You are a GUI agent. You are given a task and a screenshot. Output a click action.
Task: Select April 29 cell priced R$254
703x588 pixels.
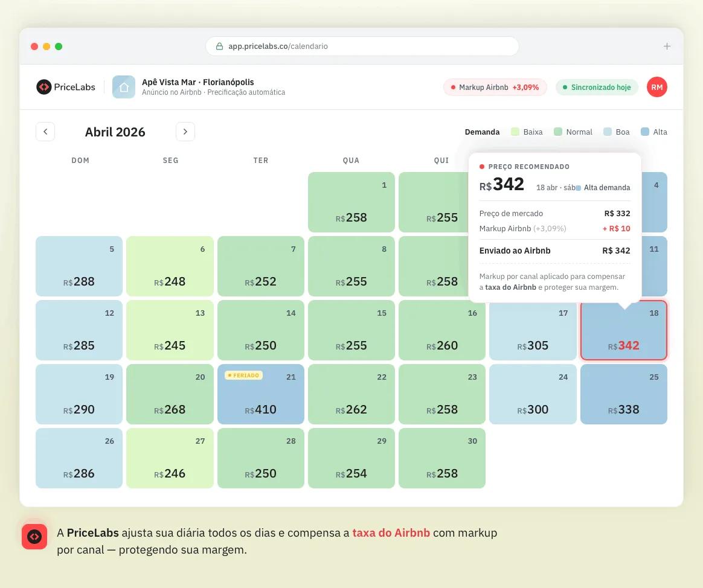tap(351, 458)
